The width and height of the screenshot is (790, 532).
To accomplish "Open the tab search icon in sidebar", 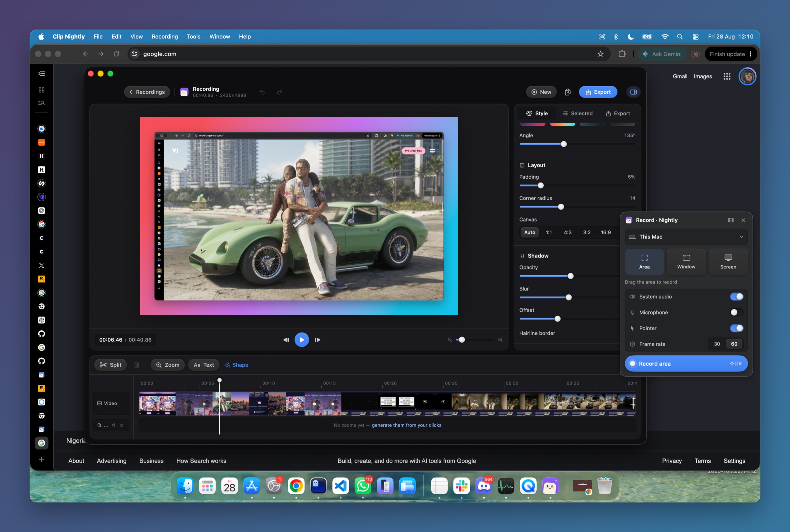I will click(x=41, y=103).
